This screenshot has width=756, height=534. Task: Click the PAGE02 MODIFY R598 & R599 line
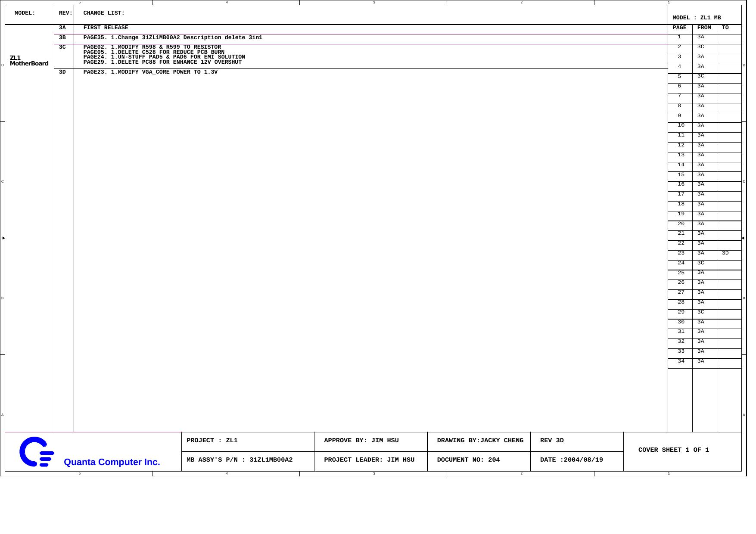point(152,47)
